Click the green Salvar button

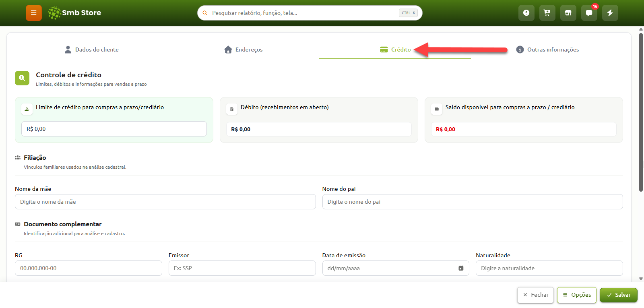click(619, 295)
